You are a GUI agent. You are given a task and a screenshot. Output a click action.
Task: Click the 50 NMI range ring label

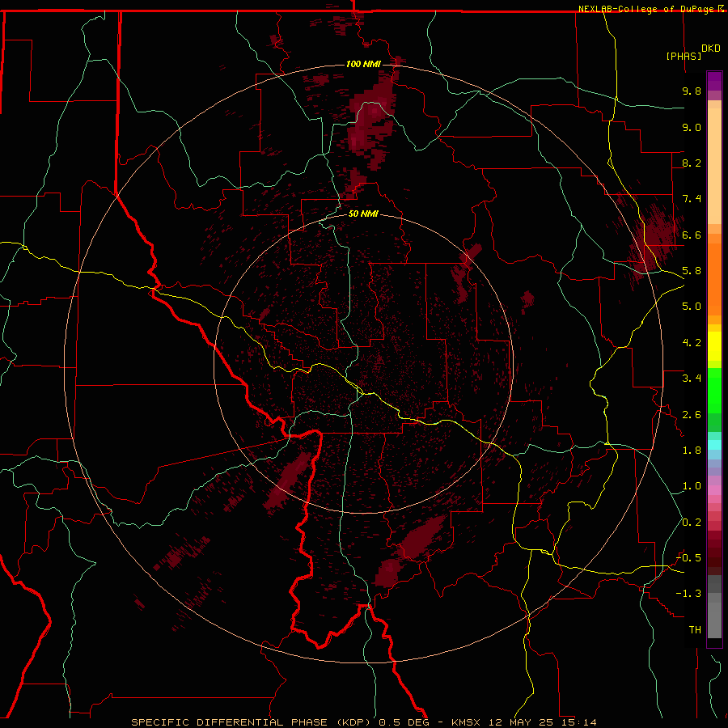[363, 214]
